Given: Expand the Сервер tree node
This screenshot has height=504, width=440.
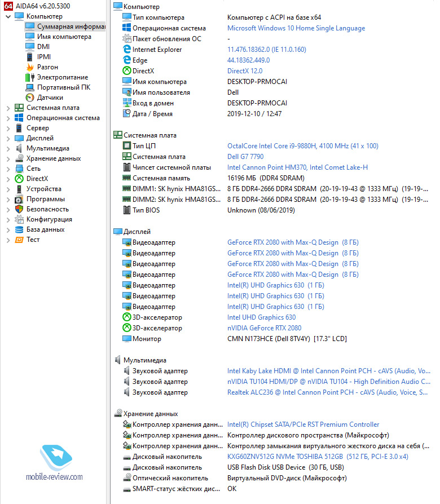Looking at the screenshot, I should click(x=8, y=128).
